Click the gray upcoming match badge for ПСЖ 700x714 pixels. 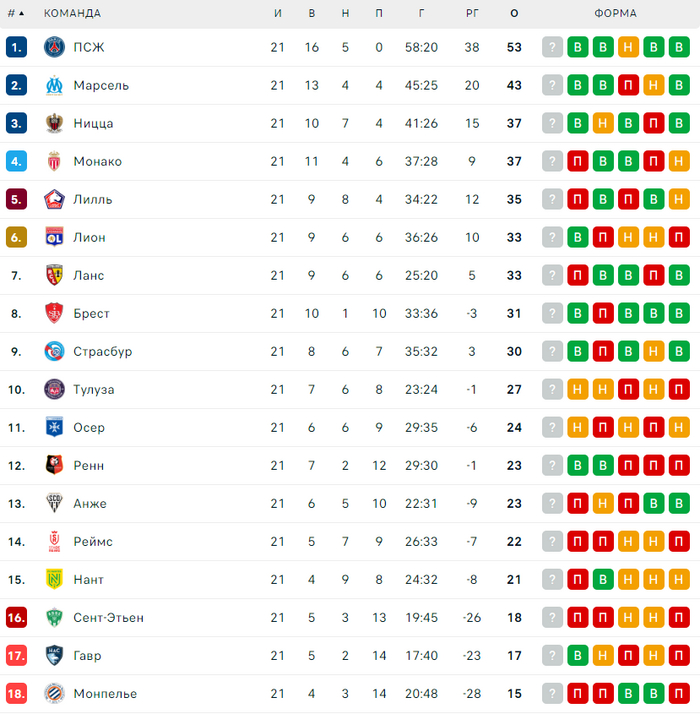point(553,47)
